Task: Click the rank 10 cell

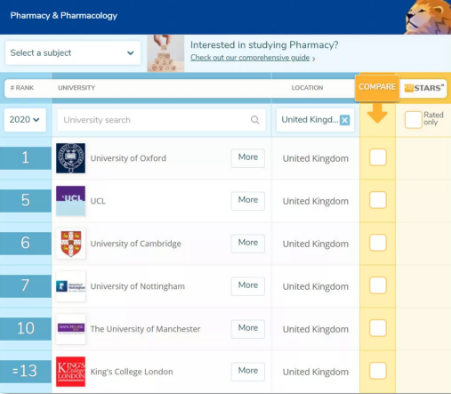Action: 25,329
